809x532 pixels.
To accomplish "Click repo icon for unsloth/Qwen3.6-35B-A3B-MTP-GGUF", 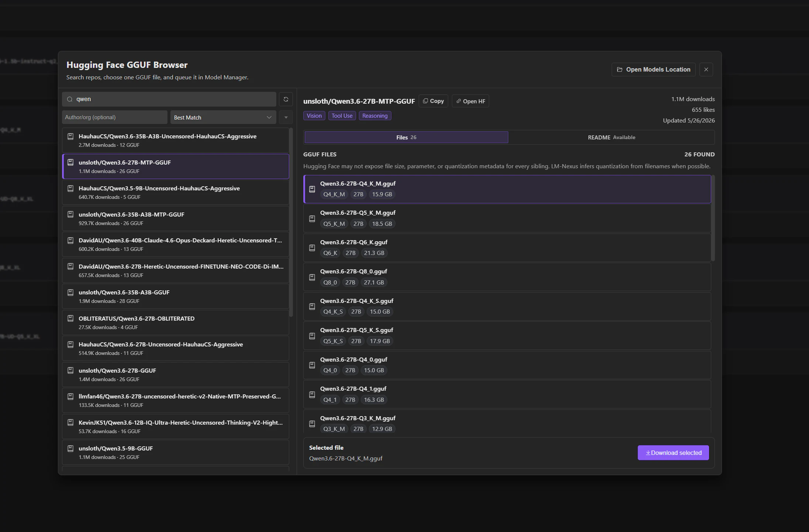I will tap(70, 214).
